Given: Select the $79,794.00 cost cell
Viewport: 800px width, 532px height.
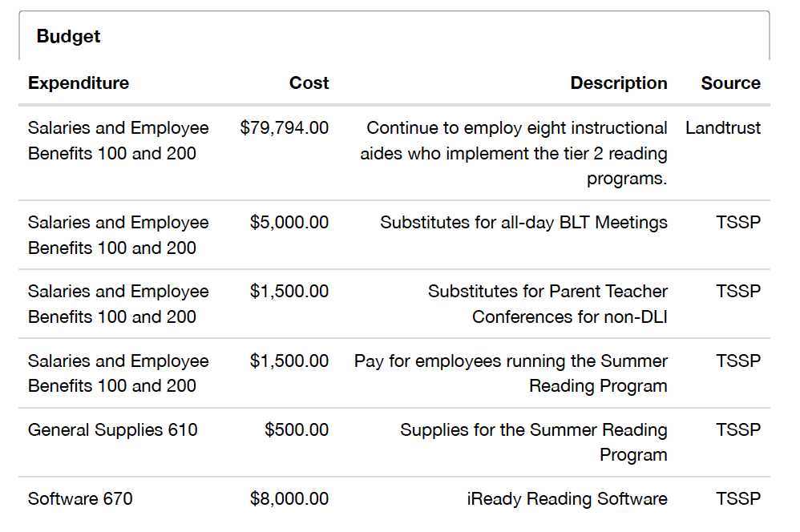Looking at the screenshot, I should 285,127.
